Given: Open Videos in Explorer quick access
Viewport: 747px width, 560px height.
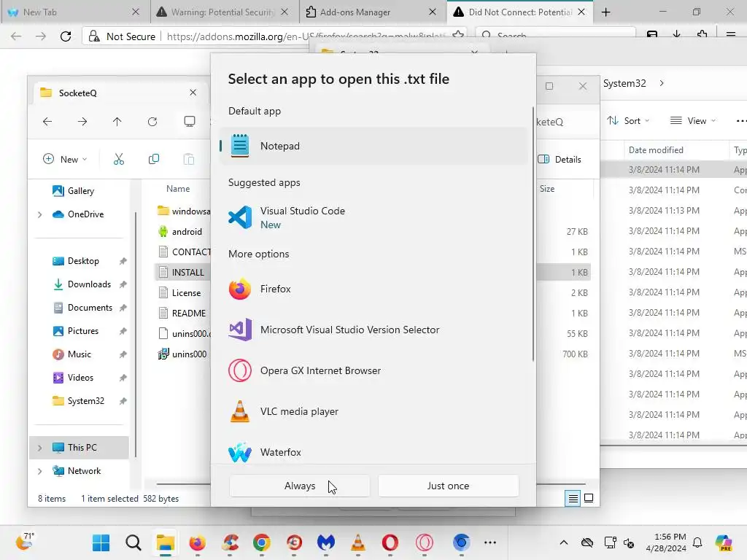Looking at the screenshot, I should (80, 378).
